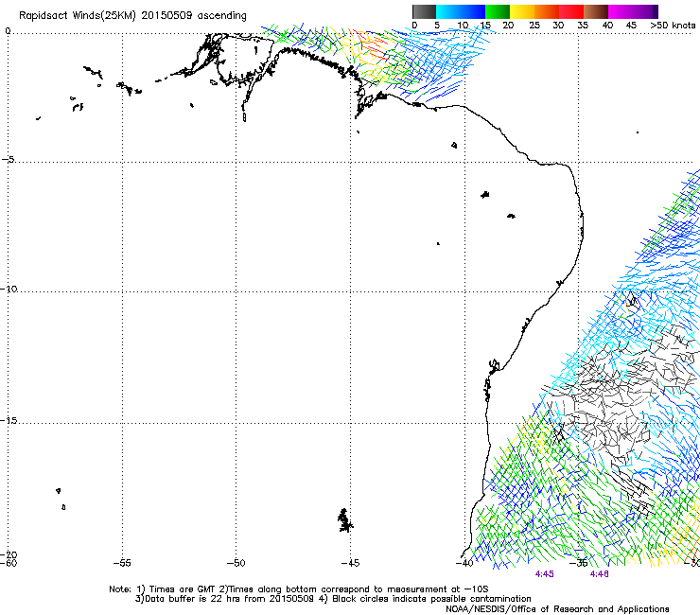
Task: Click the yellow 20-25 knots color band
Action: point(522,11)
